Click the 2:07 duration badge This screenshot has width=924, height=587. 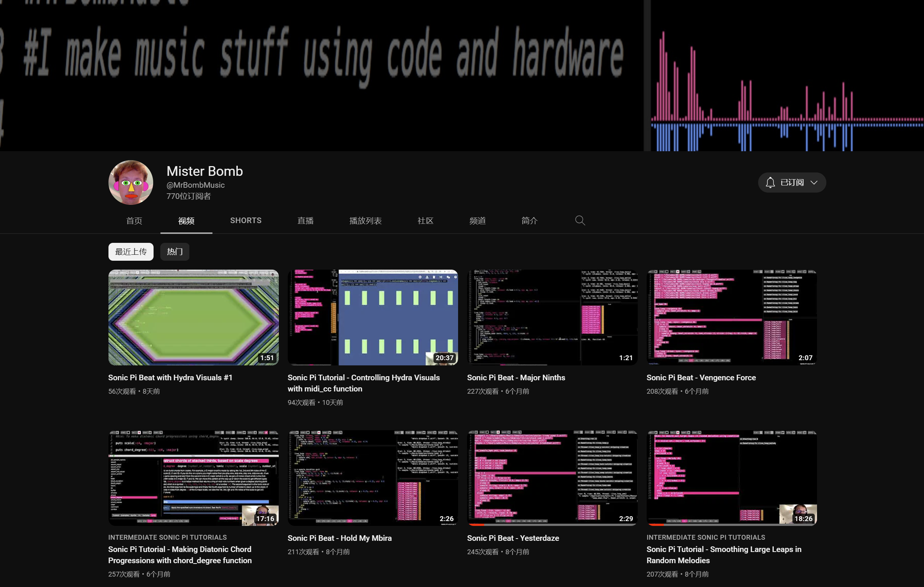coord(805,358)
